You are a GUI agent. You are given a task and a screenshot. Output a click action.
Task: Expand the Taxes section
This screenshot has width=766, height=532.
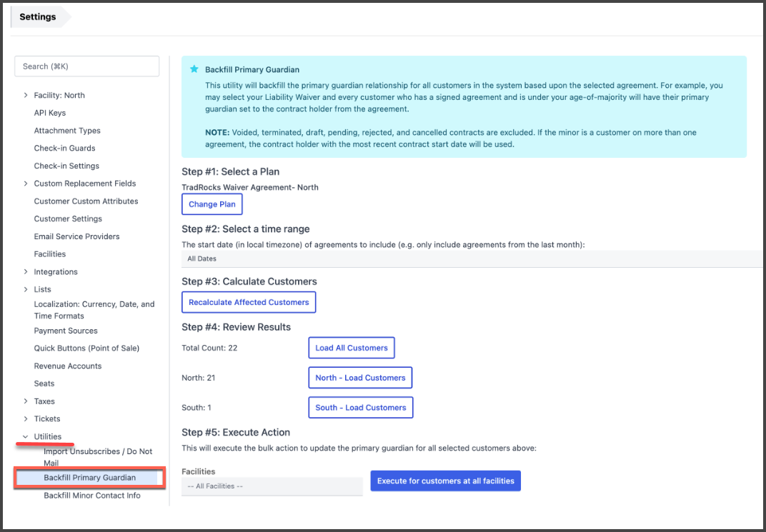point(26,401)
